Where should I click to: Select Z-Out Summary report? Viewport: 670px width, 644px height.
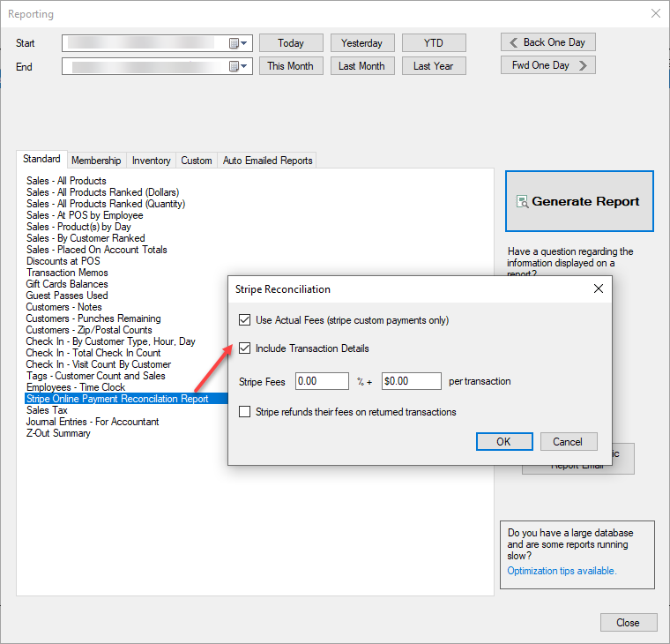pos(58,433)
